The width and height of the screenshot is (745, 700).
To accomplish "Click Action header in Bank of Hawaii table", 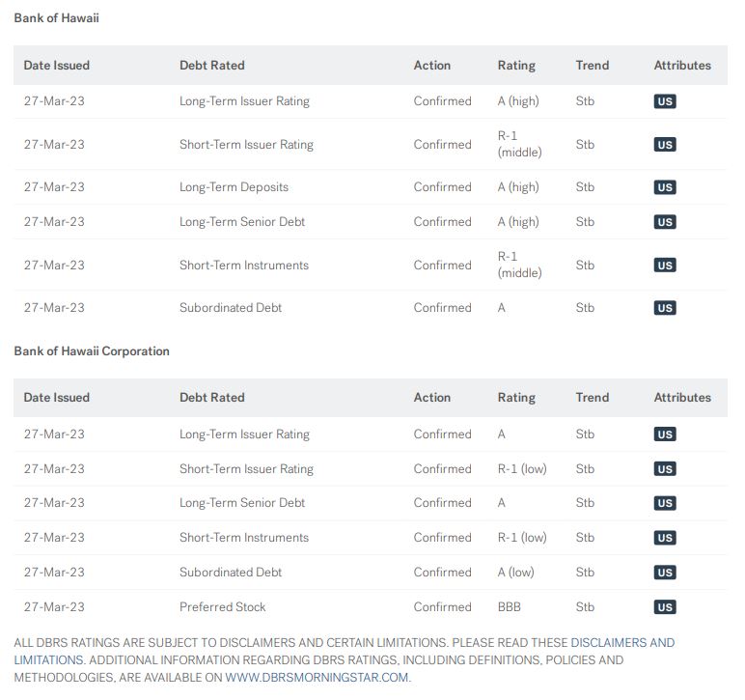I will pyautogui.click(x=432, y=65).
